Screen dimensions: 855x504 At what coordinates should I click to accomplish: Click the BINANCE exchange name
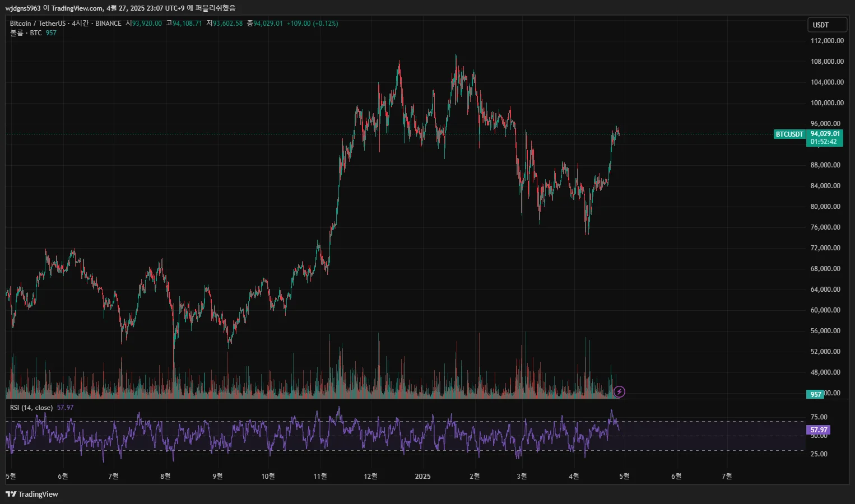click(x=108, y=24)
